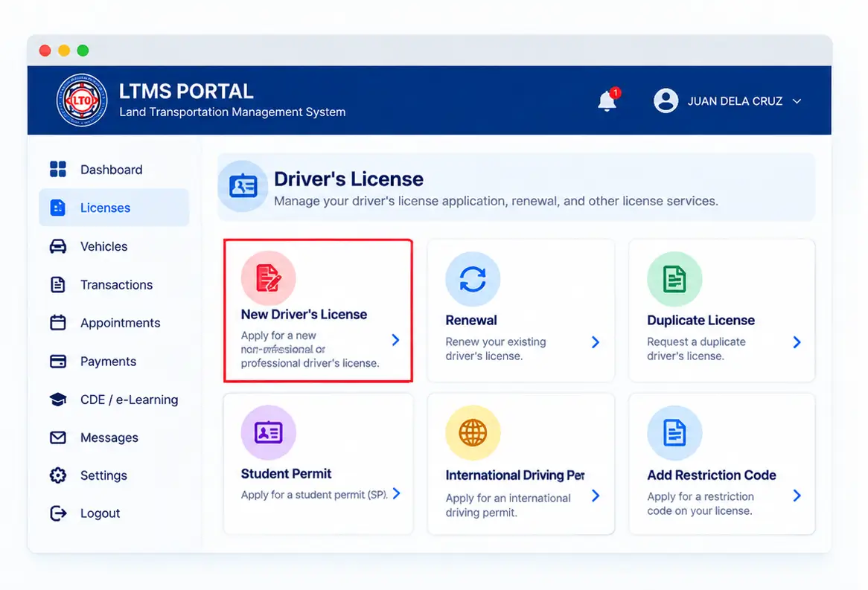This screenshot has width=868, height=590.
Task: Click the Driver's License ID card header icon
Action: 243,187
